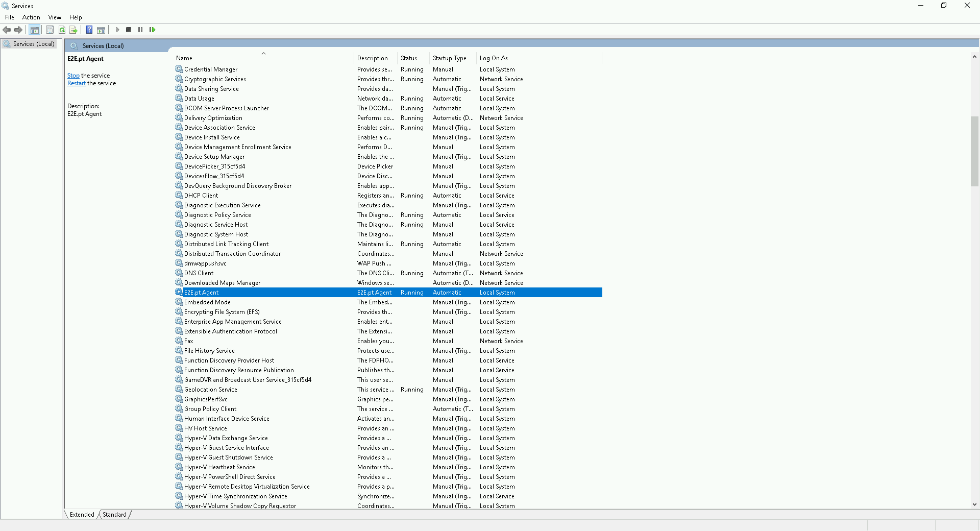Image resolution: width=980 pixels, height=531 pixels.
Task: Open the Properties toolbar icon
Action: pyautogui.click(x=50, y=30)
